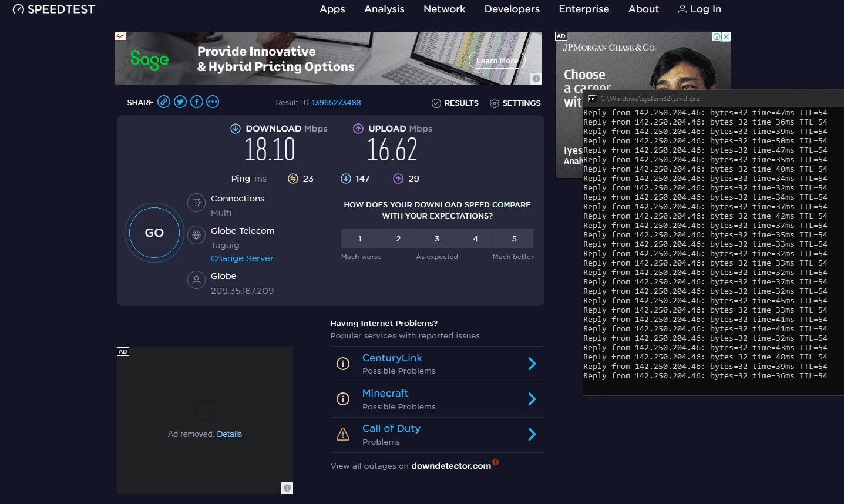Click the upload ping icon beside 29

pyautogui.click(x=398, y=179)
